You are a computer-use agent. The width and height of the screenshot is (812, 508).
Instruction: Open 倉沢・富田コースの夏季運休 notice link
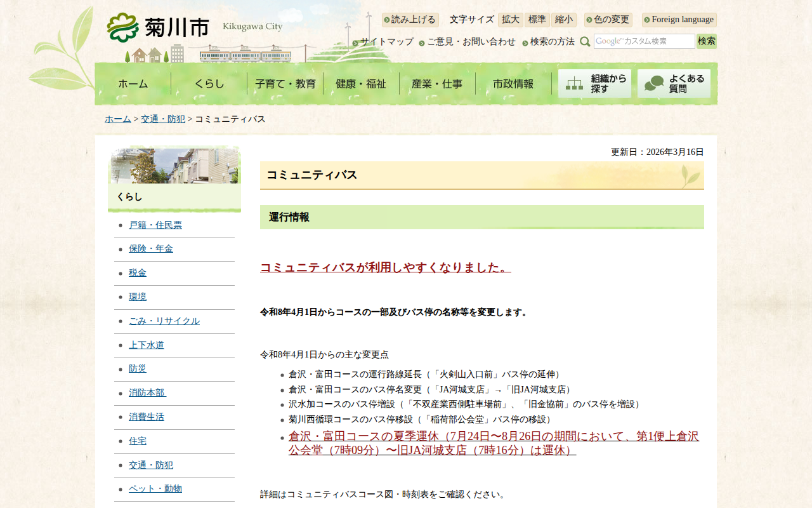[494, 443]
